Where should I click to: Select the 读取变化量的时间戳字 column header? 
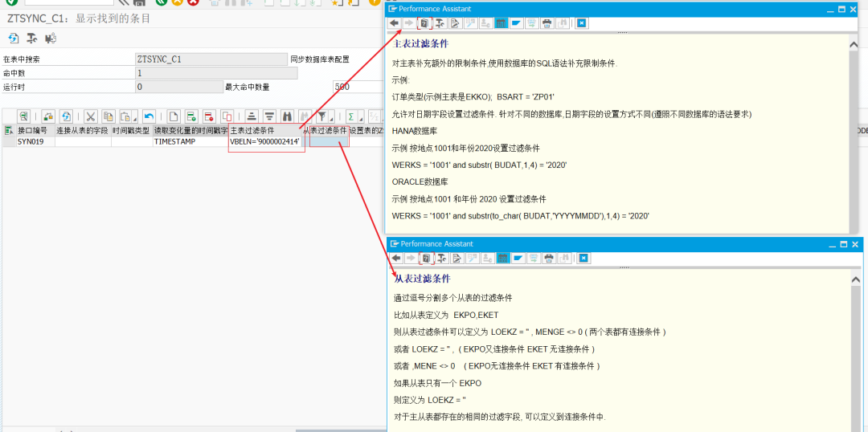(x=190, y=131)
